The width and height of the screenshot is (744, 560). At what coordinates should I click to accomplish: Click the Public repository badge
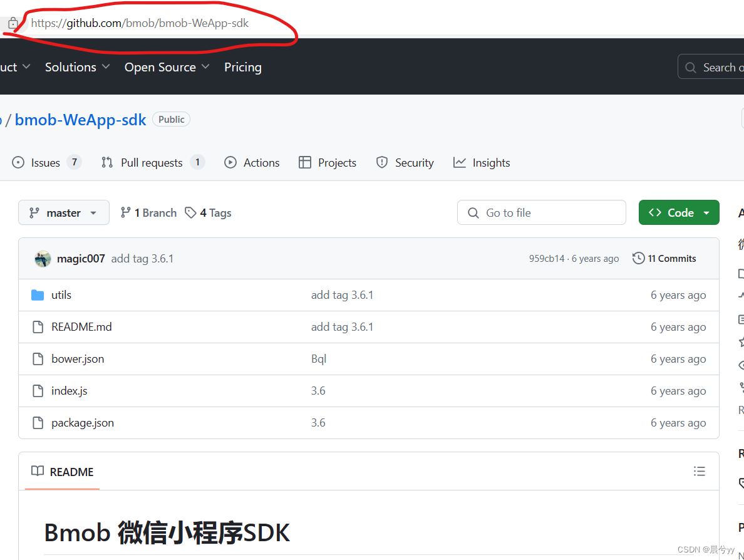(x=172, y=120)
